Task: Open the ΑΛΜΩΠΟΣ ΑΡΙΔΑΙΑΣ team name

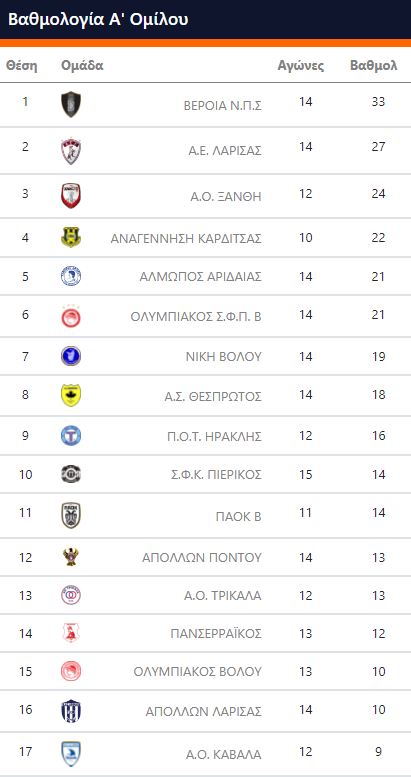Action: [x=200, y=277]
